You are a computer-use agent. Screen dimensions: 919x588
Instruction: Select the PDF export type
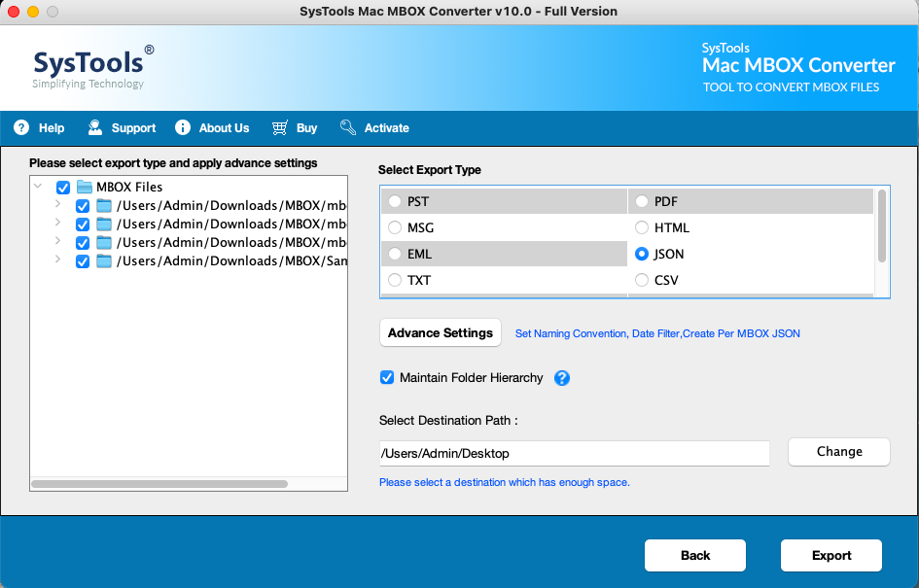[x=642, y=201]
